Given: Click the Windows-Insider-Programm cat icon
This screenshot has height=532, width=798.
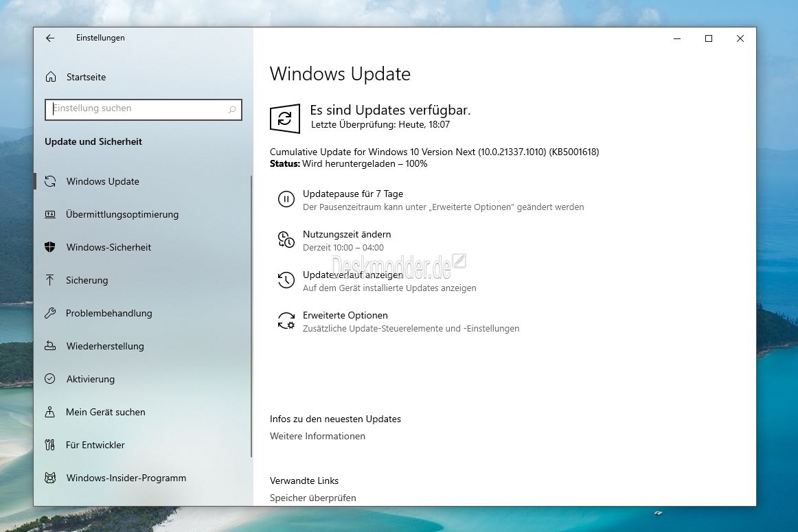Looking at the screenshot, I should point(50,478).
